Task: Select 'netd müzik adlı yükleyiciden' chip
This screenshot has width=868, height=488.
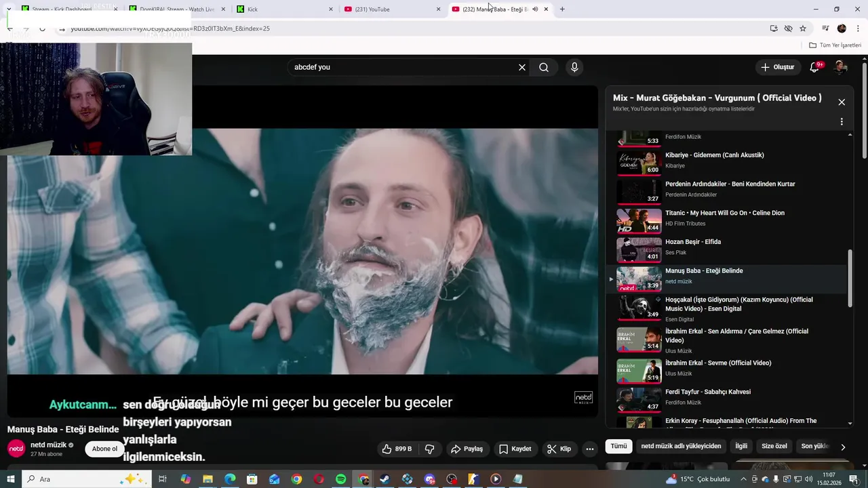Action: pos(681,446)
